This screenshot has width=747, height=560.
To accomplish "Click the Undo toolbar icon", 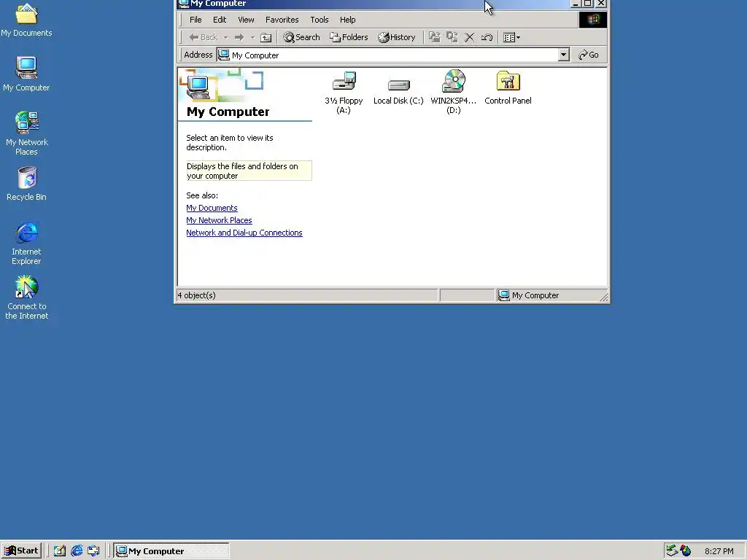I will [487, 37].
